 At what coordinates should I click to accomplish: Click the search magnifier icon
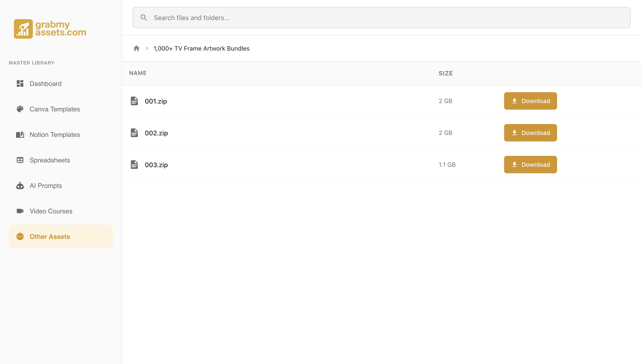click(x=144, y=17)
